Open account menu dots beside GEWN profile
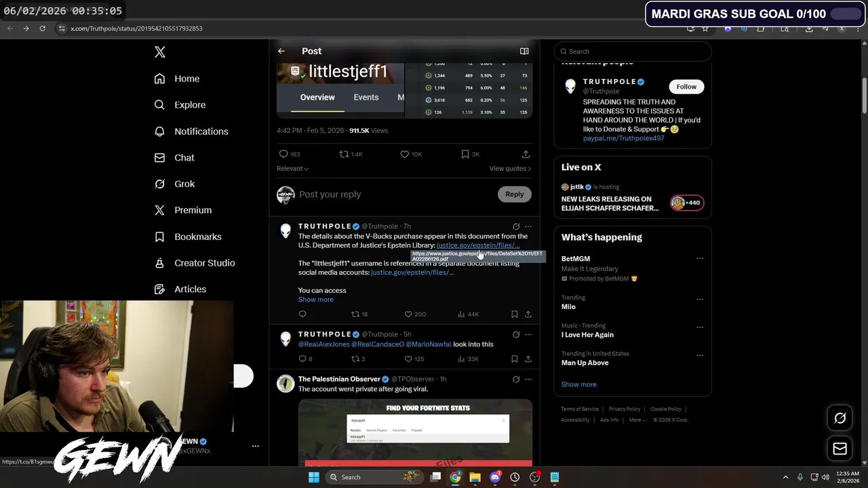 (x=256, y=446)
